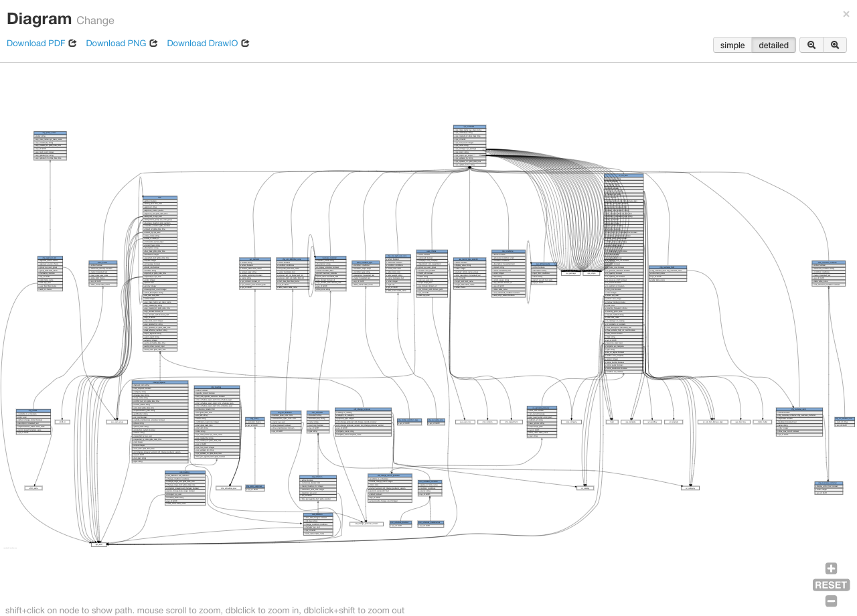Select the sys_scope node
Screen dimensions: 857x616
tap(590, 273)
